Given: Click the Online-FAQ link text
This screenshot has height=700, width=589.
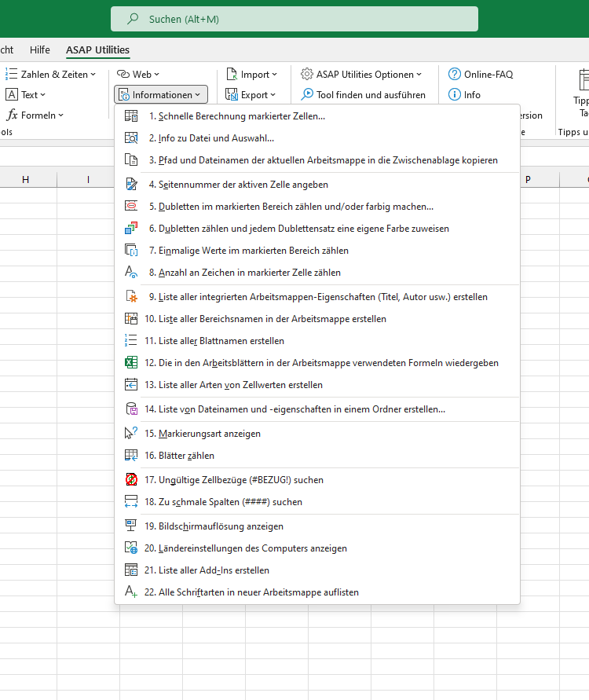Looking at the screenshot, I should coord(488,74).
